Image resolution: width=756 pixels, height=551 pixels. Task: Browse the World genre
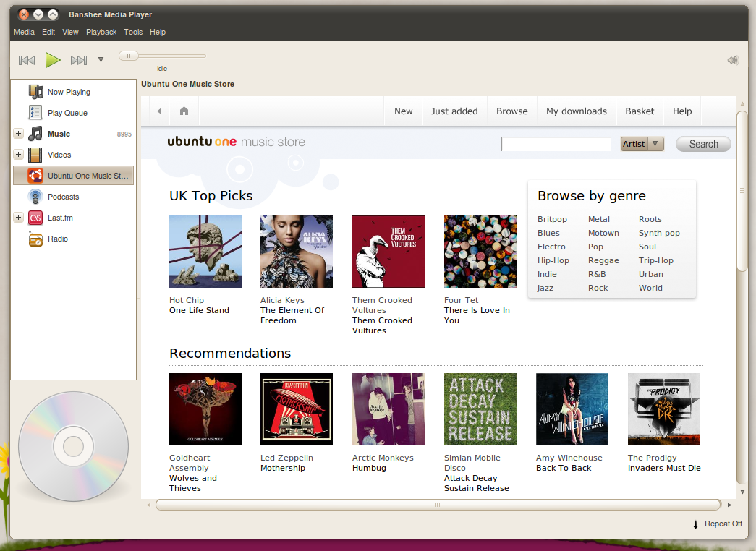(x=650, y=288)
